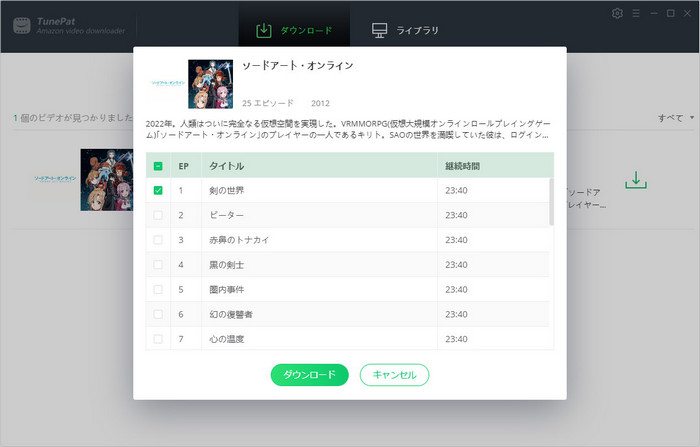Click the download tray icon in tab

point(264,30)
